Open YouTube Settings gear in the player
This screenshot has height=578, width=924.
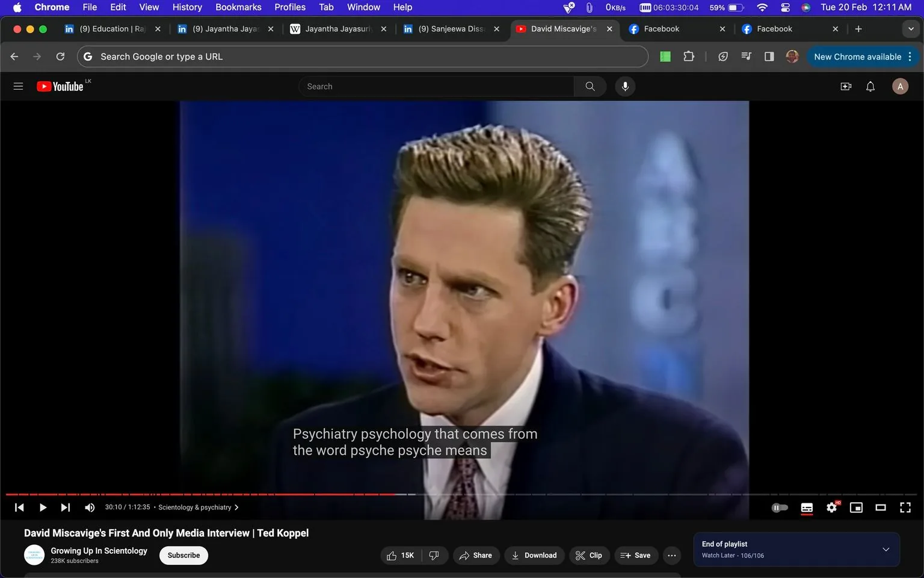tap(831, 508)
